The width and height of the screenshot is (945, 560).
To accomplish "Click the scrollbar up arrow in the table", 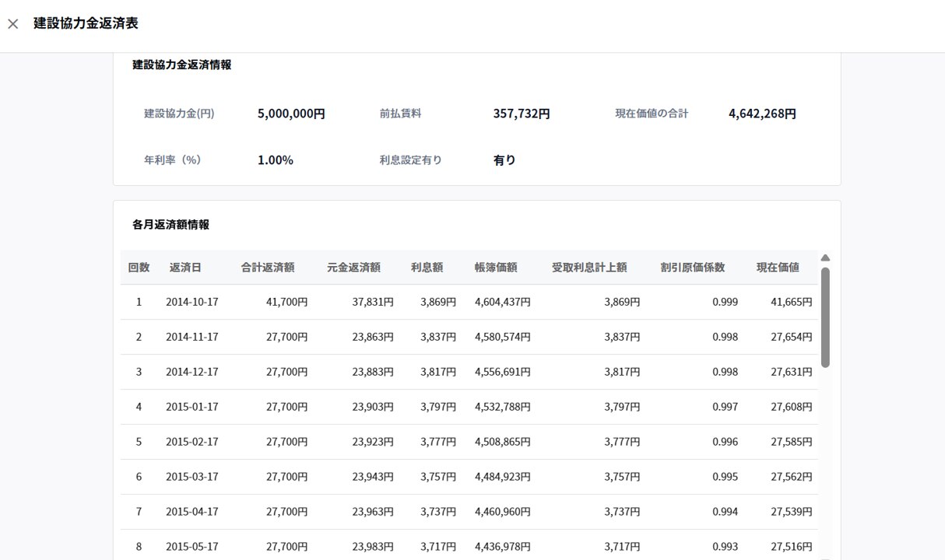I will (825, 258).
